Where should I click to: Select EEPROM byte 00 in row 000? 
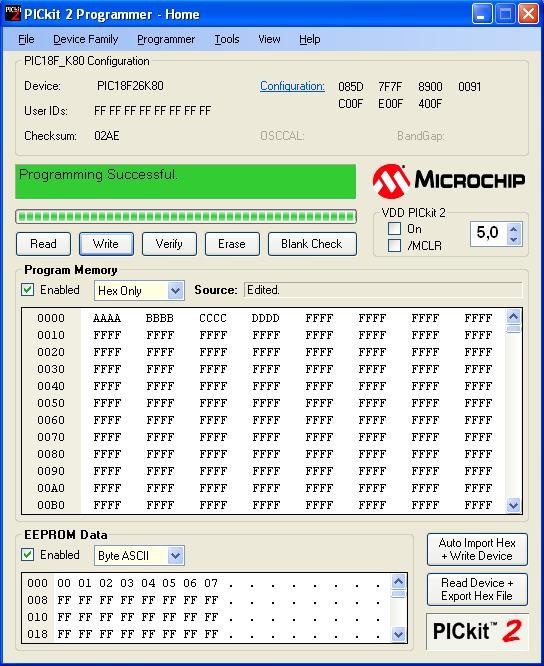tap(64, 583)
